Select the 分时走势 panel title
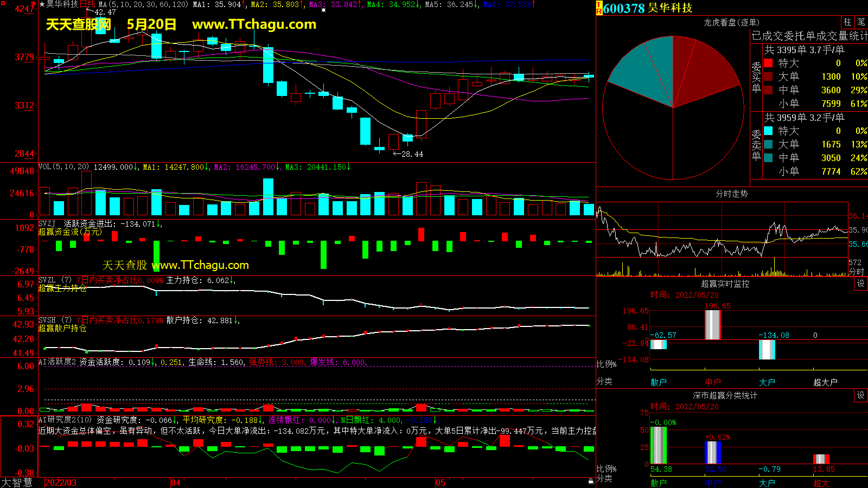Image resolution: width=868 pixels, height=488 pixels. click(x=731, y=194)
